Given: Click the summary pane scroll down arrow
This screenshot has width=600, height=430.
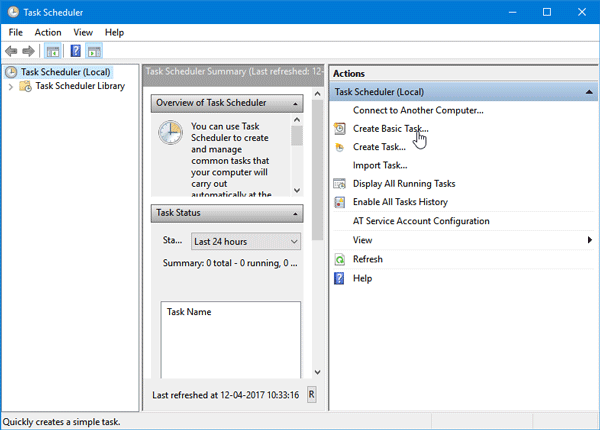Looking at the screenshot, I should click(317, 372).
